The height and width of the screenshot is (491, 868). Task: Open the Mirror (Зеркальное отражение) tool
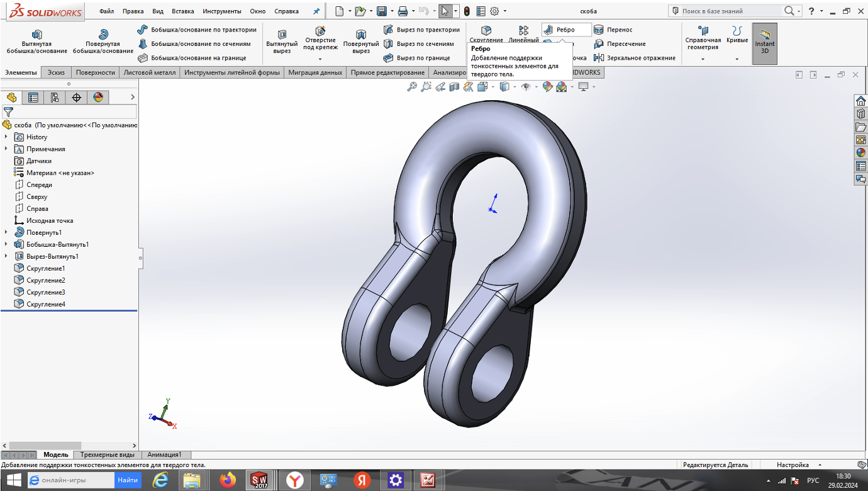tap(635, 57)
